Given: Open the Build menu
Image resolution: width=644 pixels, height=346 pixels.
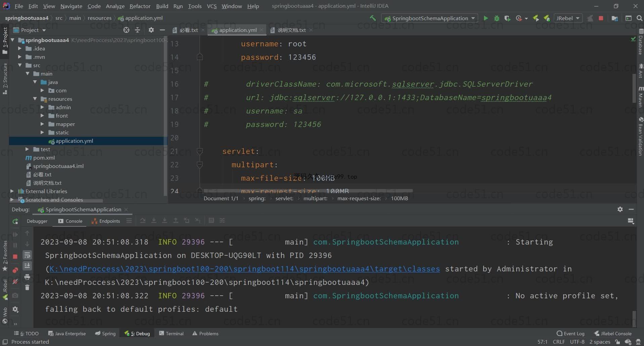Looking at the screenshot, I should coord(162,6).
